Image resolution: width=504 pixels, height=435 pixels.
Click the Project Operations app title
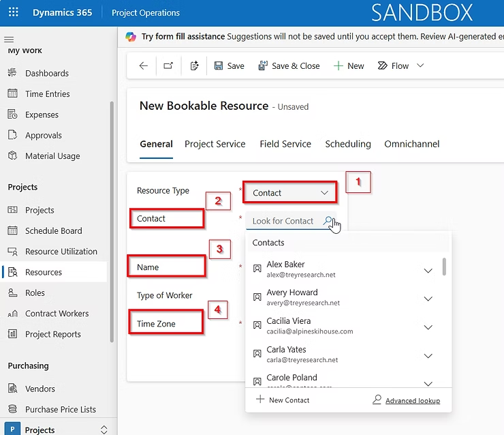(x=146, y=12)
